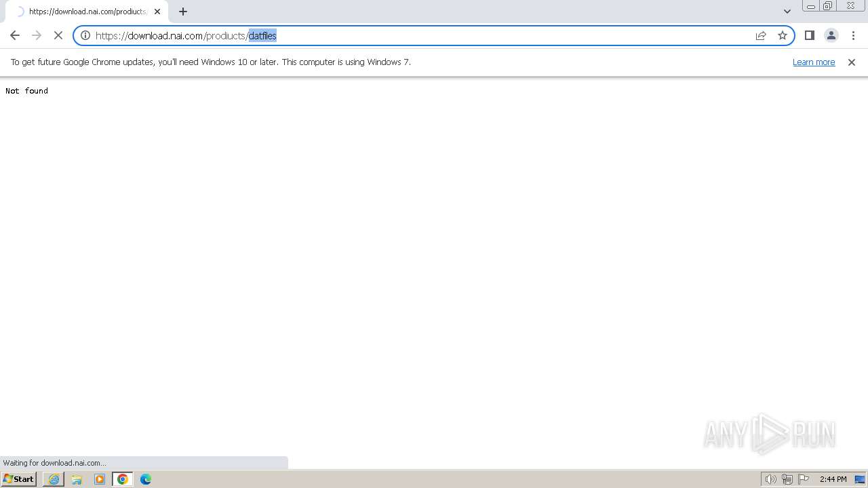This screenshot has width=868, height=488.
Task: Open the Windows Start menu
Action: [x=19, y=479]
